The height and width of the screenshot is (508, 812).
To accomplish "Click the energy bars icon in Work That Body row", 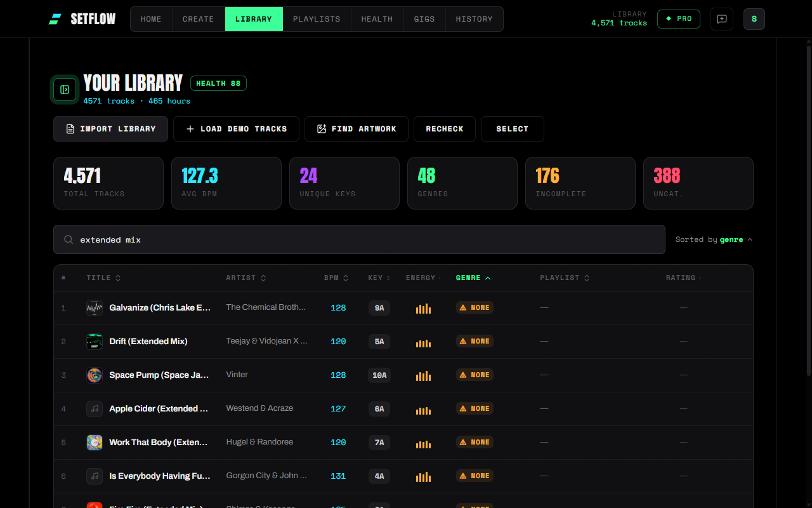I will click(x=423, y=443).
